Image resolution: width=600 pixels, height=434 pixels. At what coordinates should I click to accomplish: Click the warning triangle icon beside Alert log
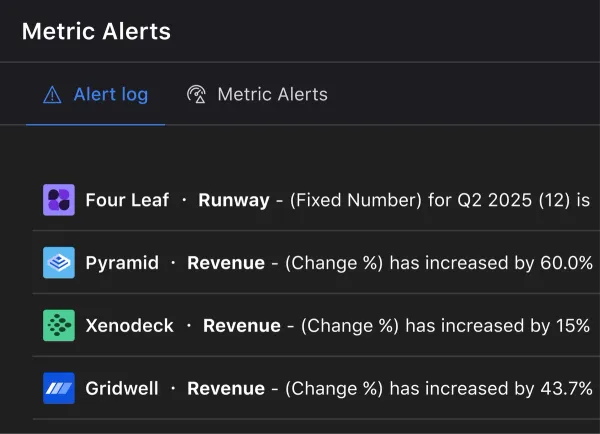(53, 95)
